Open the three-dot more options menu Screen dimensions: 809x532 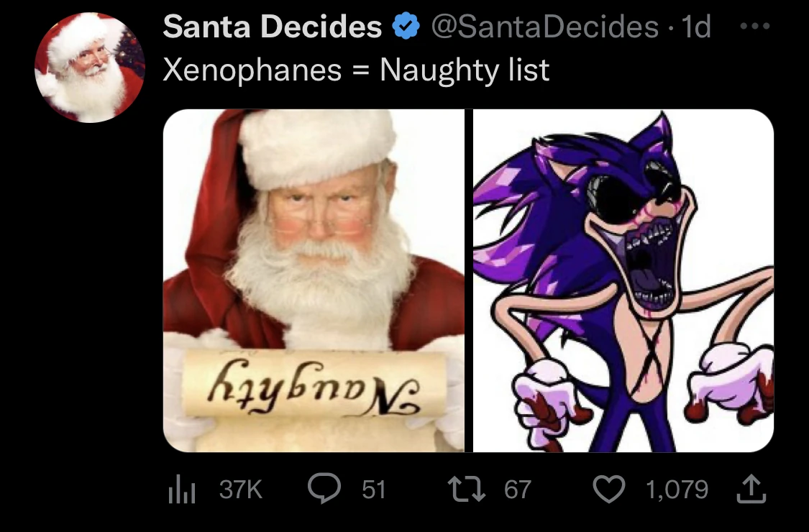pos(756,27)
